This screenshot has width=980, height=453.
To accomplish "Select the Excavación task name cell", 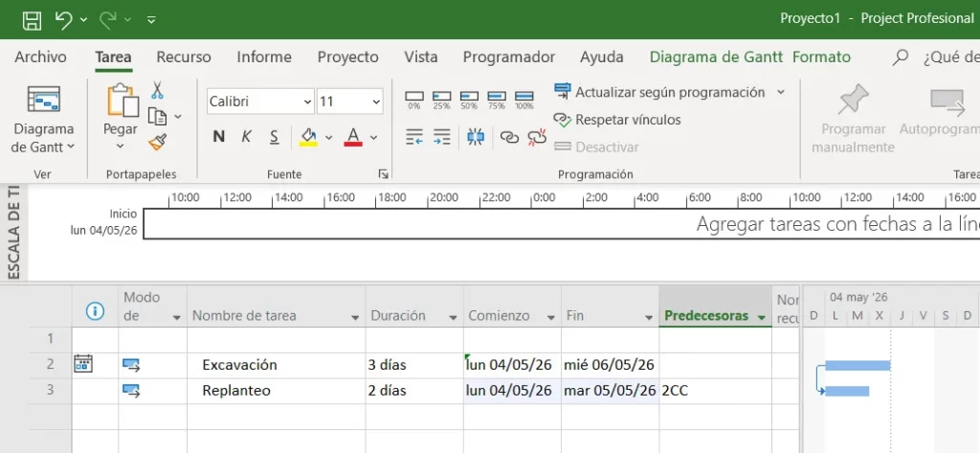I will click(x=277, y=365).
